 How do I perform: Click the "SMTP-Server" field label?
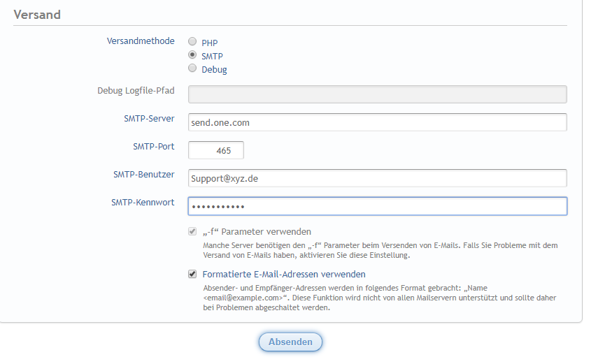pyautogui.click(x=144, y=119)
